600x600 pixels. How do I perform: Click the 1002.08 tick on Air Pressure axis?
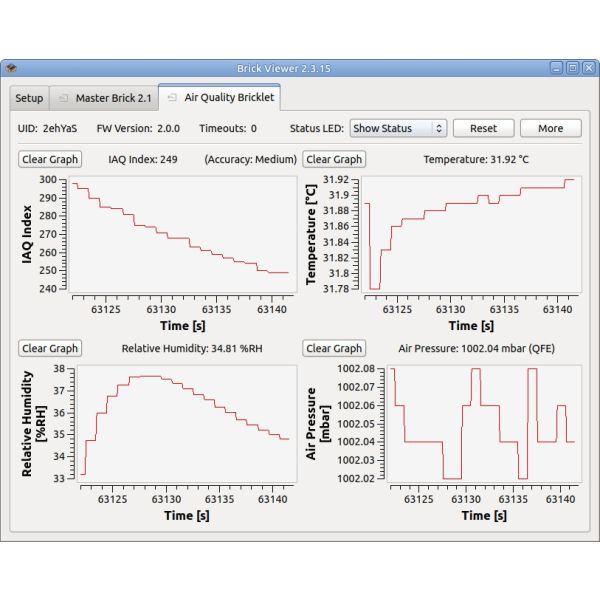(356, 368)
